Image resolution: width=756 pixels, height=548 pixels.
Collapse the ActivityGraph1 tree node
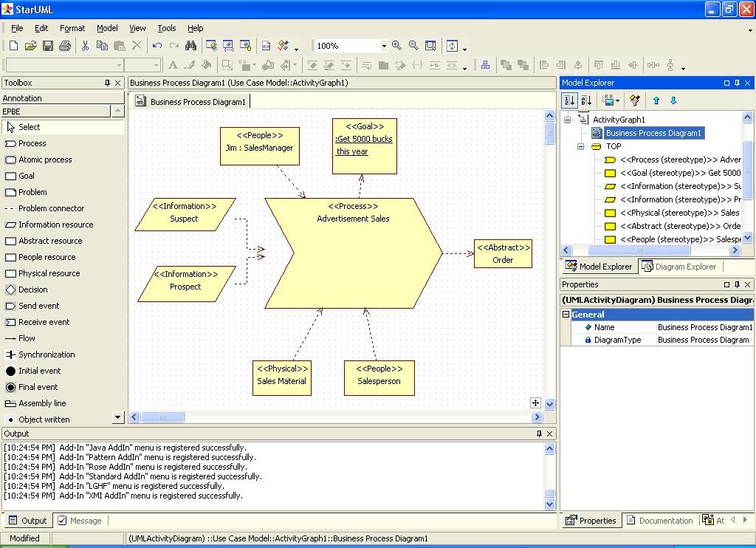click(568, 120)
